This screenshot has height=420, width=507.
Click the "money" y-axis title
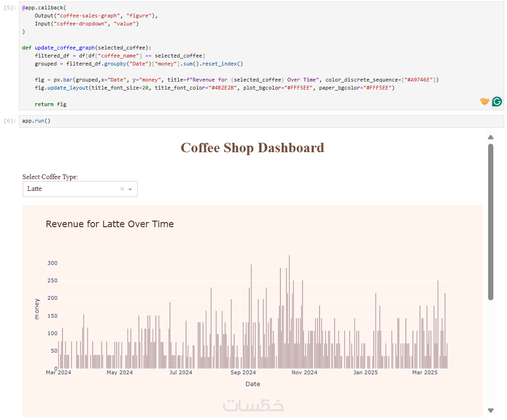37,309
